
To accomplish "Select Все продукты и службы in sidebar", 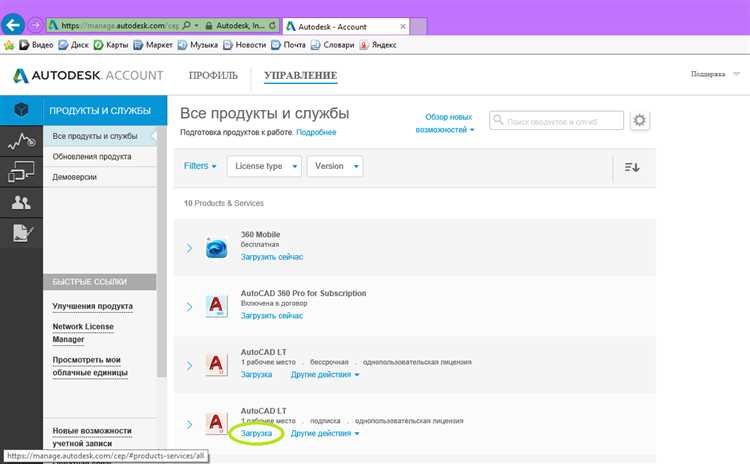I will (x=100, y=136).
